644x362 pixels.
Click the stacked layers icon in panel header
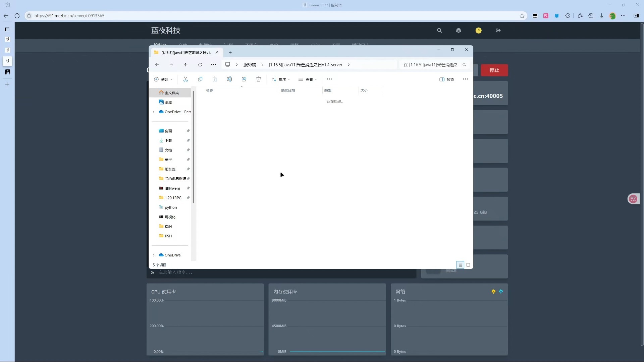pos(459,31)
